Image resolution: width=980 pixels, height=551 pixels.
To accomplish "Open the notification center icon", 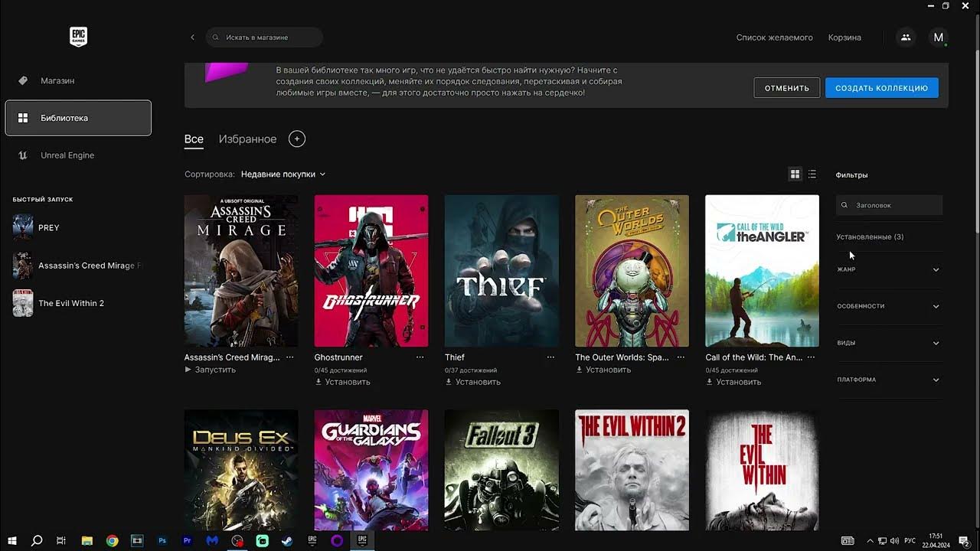I will click(x=964, y=541).
